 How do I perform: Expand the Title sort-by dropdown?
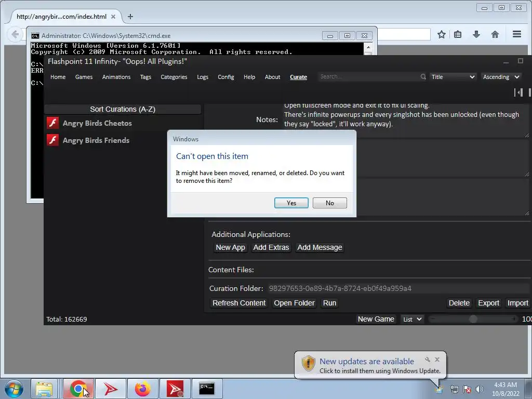pyautogui.click(x=453, y=77)
